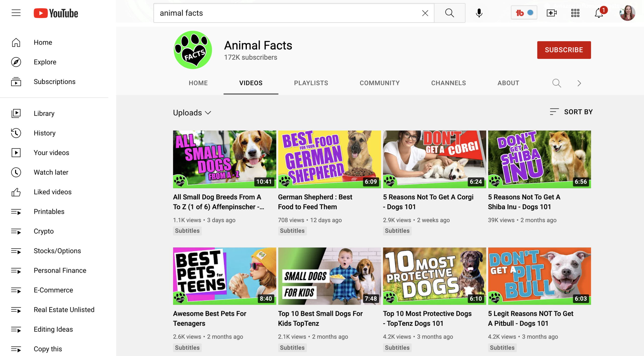Click title 5 Reasons Not To Get A Corgi
The width and height of the screenshot is (644, 356).
(428, 202)
